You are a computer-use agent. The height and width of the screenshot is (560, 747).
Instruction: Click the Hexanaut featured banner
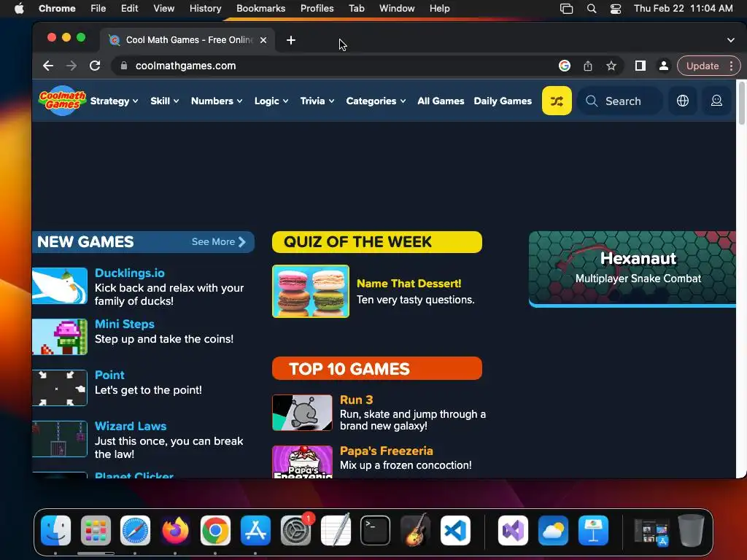tap(632, 269)
